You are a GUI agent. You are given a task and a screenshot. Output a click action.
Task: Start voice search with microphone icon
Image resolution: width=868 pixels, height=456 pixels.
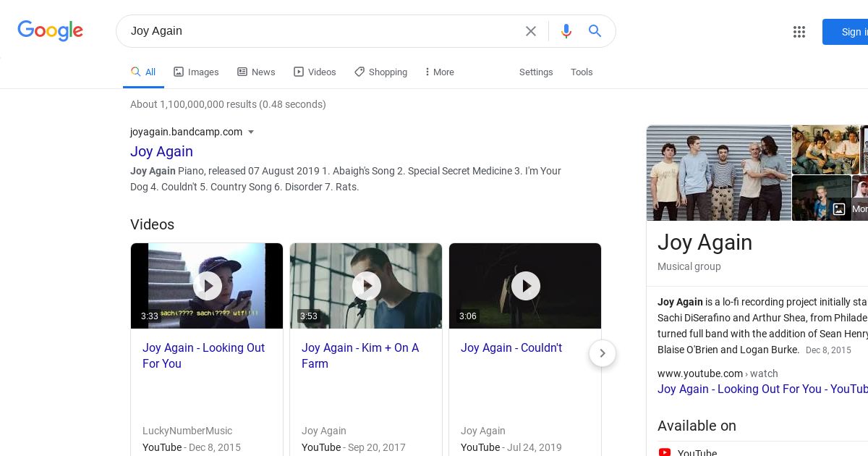(x=566, y=31)
